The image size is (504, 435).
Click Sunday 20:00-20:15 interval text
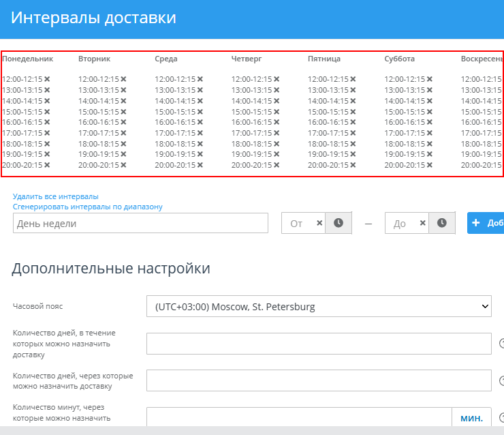pos(481,165)
